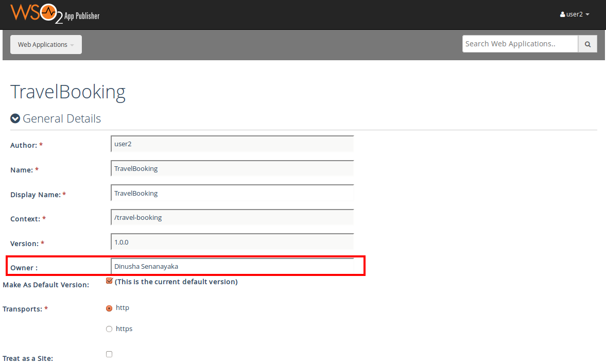The width and height of the screenshot is (606, 364).
Task: Click the Version field showing 1.0.0
Action: coord(232,241)
